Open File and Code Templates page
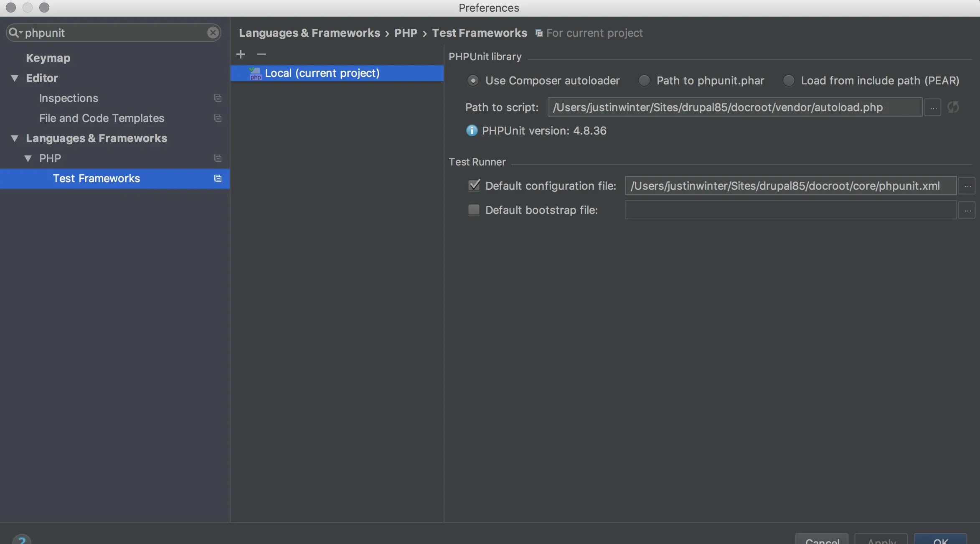980x544 pixels. [x=102, y=118]
